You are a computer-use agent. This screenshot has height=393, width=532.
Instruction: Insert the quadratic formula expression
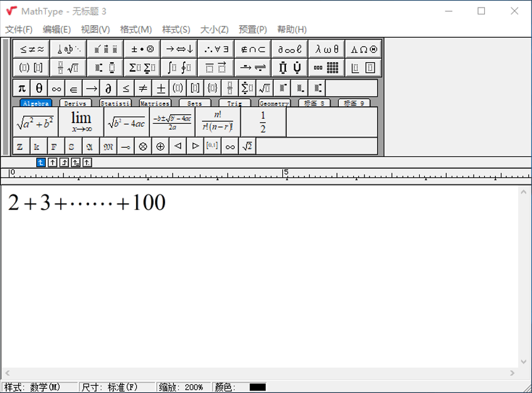(x=173, y=122)
